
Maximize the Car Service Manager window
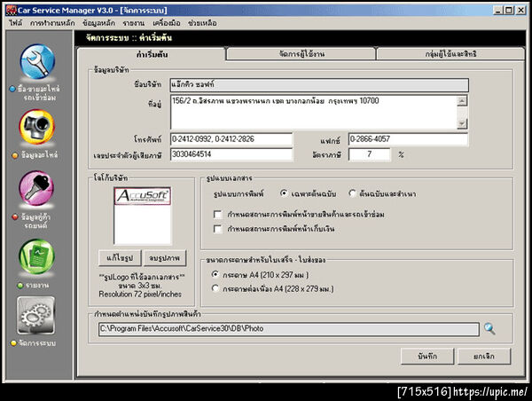tap(509, 10)
